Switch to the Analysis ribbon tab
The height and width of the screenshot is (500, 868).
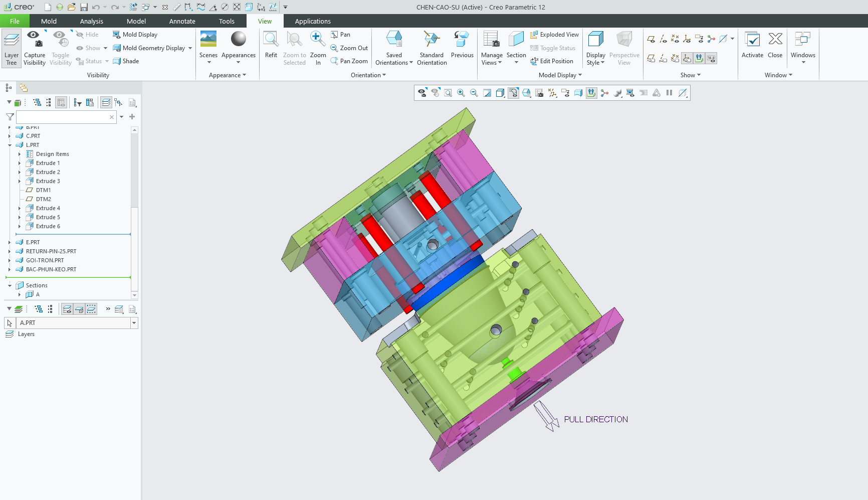point(91,21)
